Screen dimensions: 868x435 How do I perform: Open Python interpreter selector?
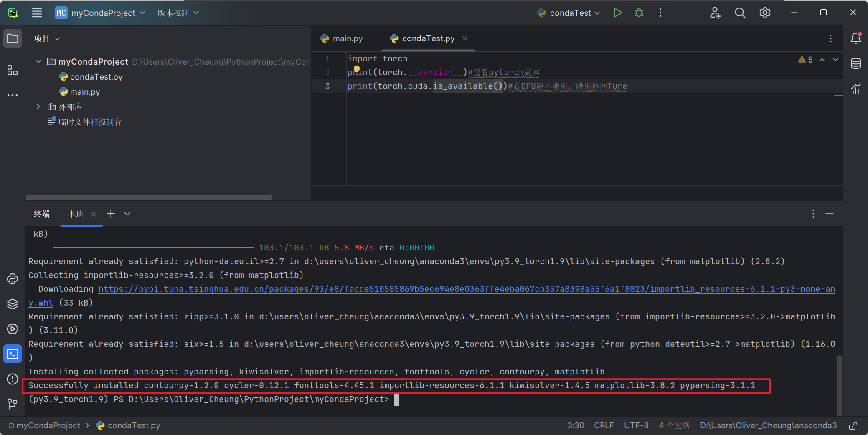[x=769, y=426]
